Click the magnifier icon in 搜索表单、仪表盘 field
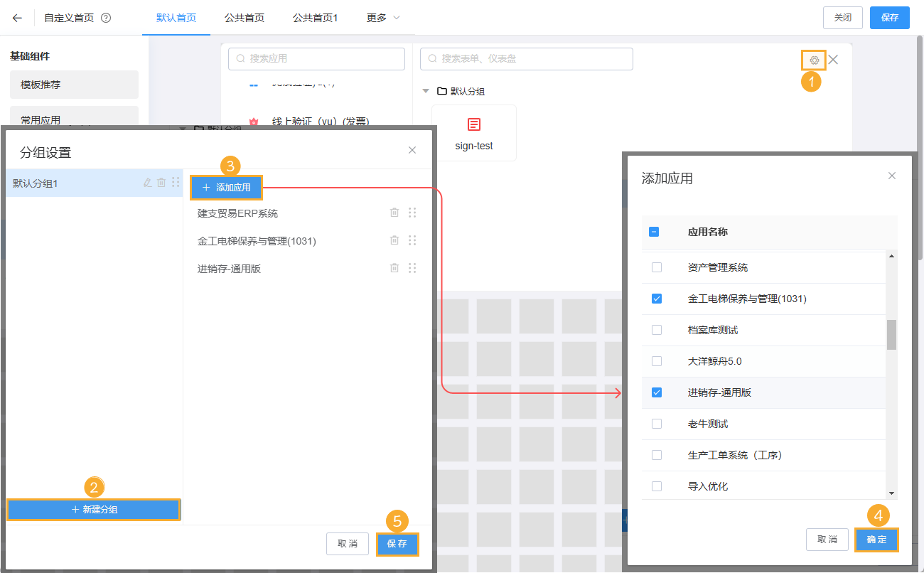 pos(432,58)
